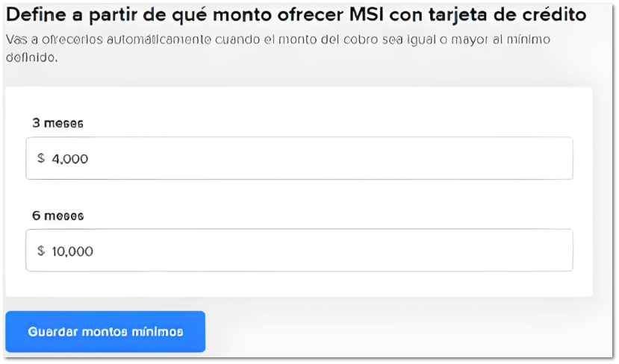
Task: Place cursor on the 10,000 value
Action: click(x=72, y=251)
